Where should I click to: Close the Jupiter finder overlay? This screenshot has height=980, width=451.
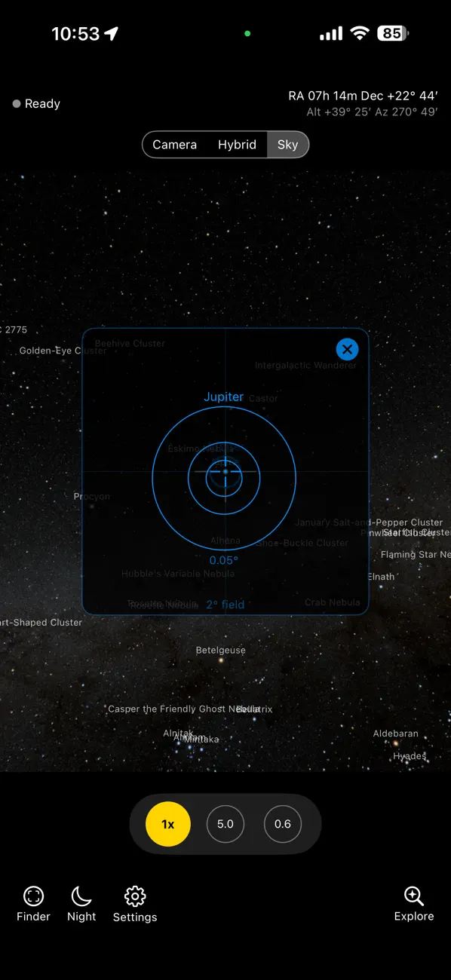[347, 349]
